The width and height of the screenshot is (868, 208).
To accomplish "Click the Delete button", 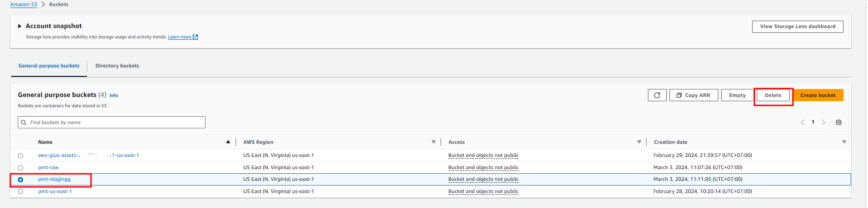I will click(773, 95).
